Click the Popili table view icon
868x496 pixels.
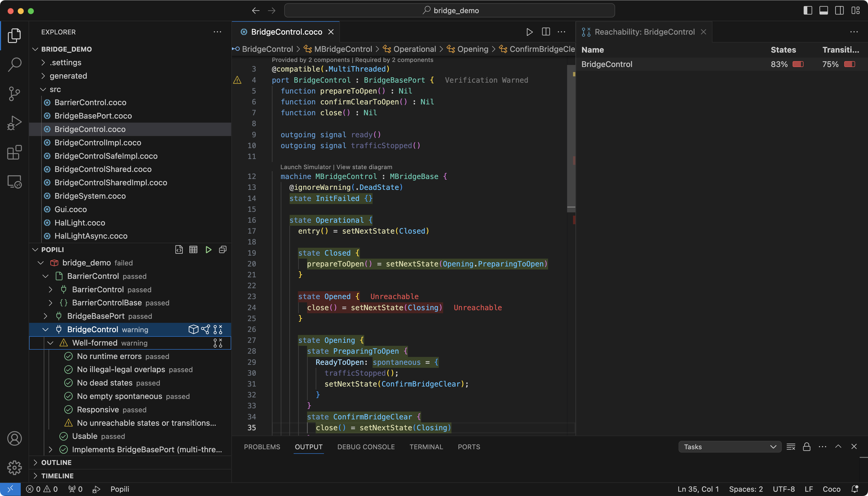(x=193, y=250)
